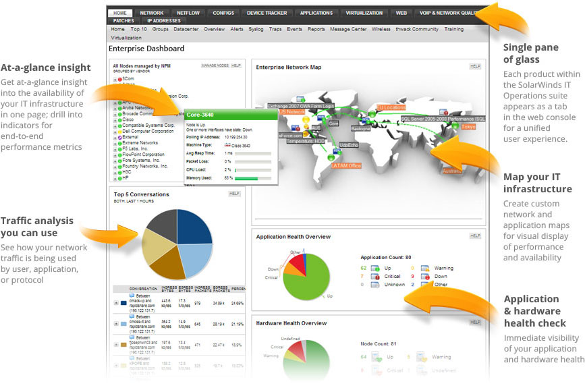Click the green F5 Labs status icon

pos(119,149)
